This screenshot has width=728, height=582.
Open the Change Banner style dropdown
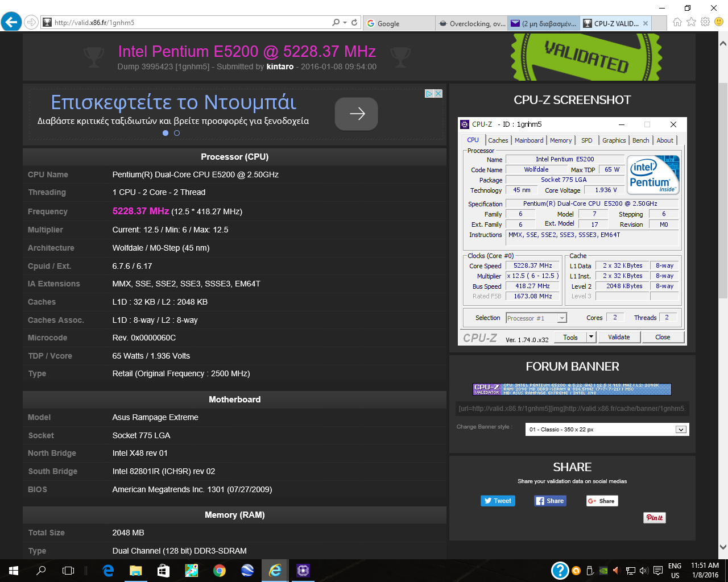pyautogui.click(x=607, y=429)
